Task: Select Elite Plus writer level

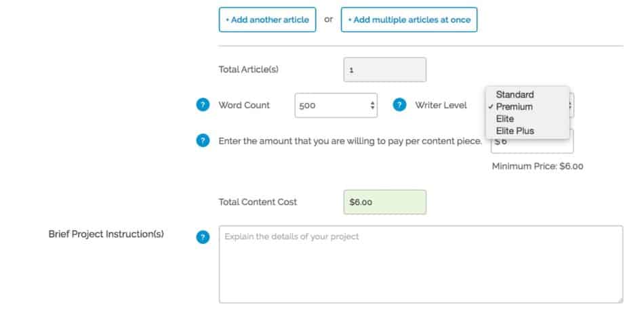Action: 515,131
